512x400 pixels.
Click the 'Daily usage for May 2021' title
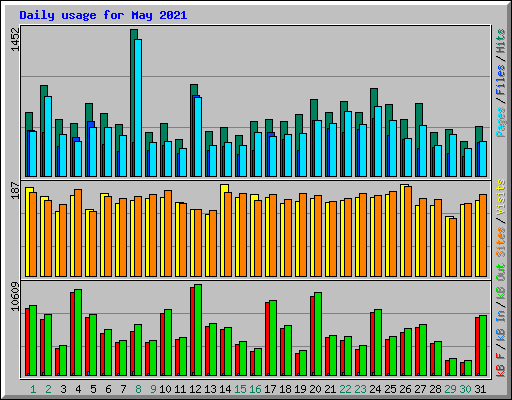pyautogui.click(x=103, y=15)
